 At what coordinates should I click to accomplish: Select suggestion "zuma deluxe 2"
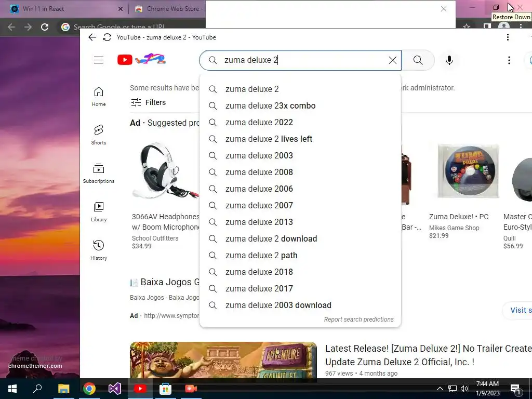pyautogui.click(x=300, y=89)
